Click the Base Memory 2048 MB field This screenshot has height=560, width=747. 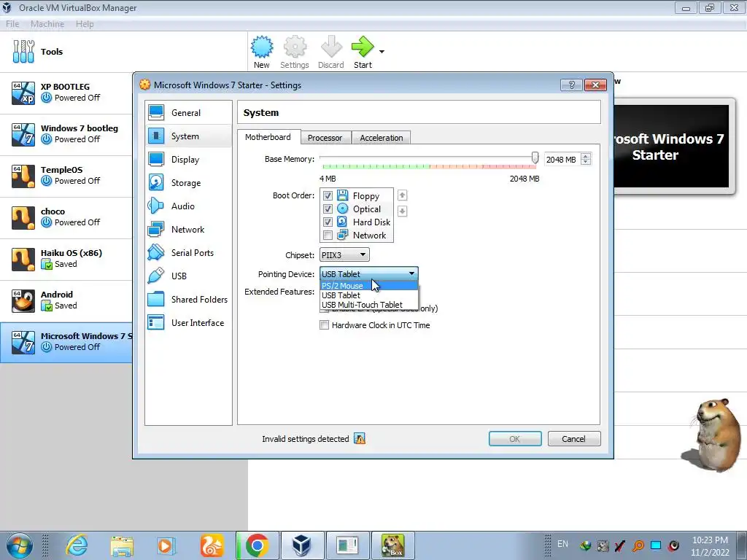click(x=562, y=160)
